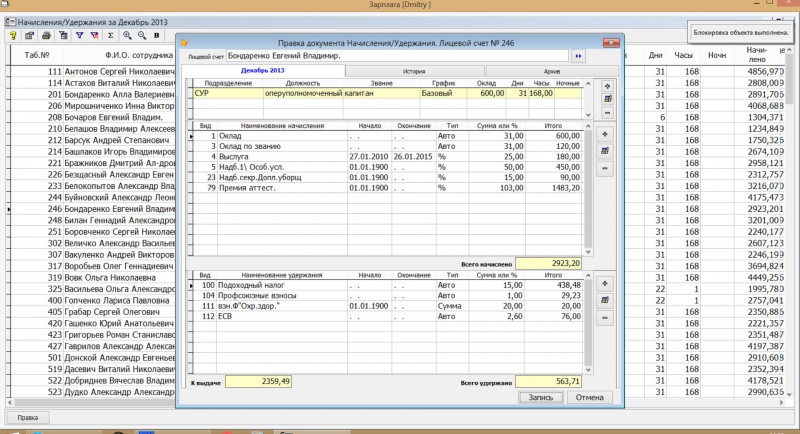Select the Оклад по званию accrual row
800x434 pixels.
point(388,146)
